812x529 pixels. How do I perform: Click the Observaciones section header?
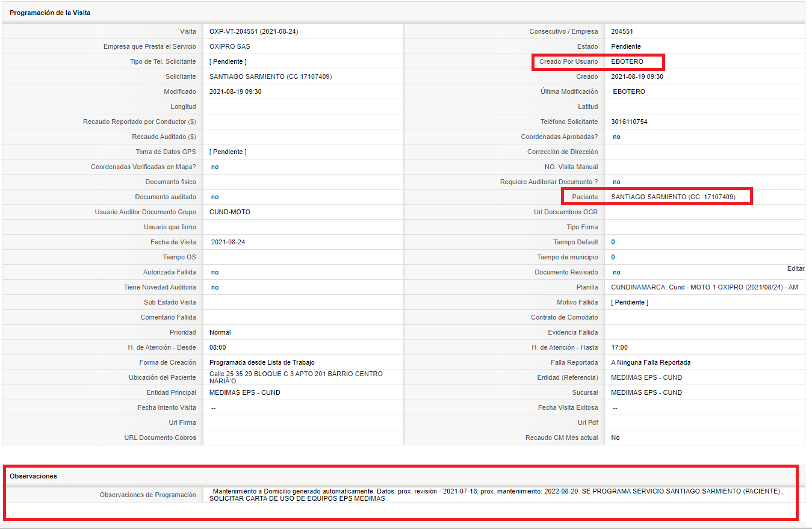pyautogui.click(x=33, y=476)
